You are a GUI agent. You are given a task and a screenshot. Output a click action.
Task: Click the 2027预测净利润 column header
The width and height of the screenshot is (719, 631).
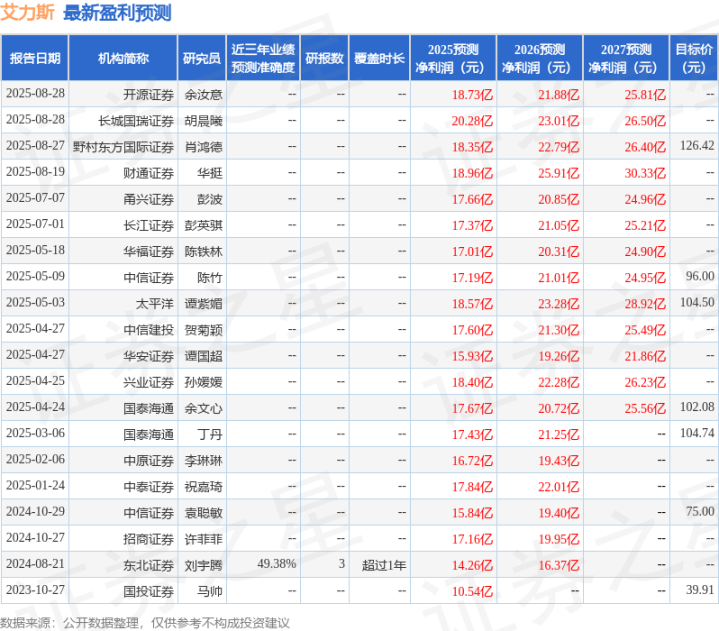pyautogui.click(x=626, y=58)
